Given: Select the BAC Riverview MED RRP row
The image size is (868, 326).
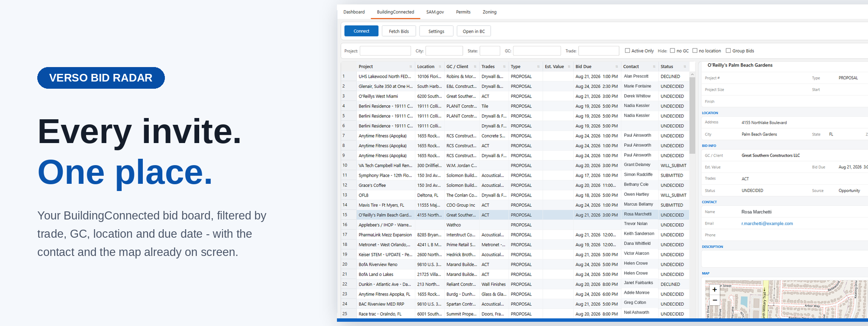Looking at the screenshot, I should [x=515, y=304].
